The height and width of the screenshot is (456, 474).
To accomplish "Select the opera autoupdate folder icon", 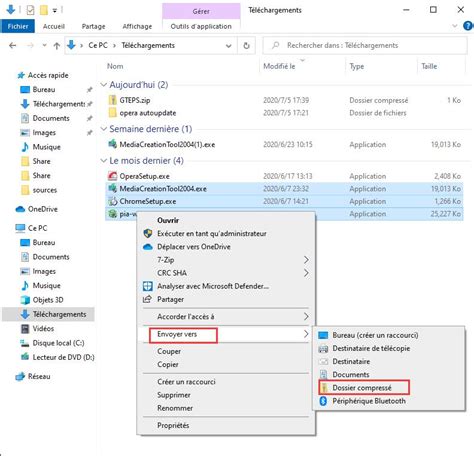I will (x=113, y=113).
